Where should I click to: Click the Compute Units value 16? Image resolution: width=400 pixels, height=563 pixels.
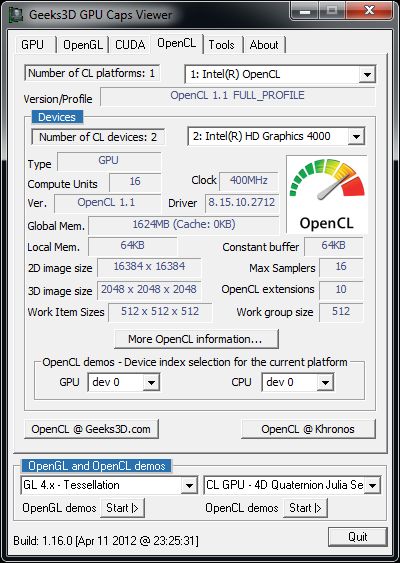click(135, 182)
